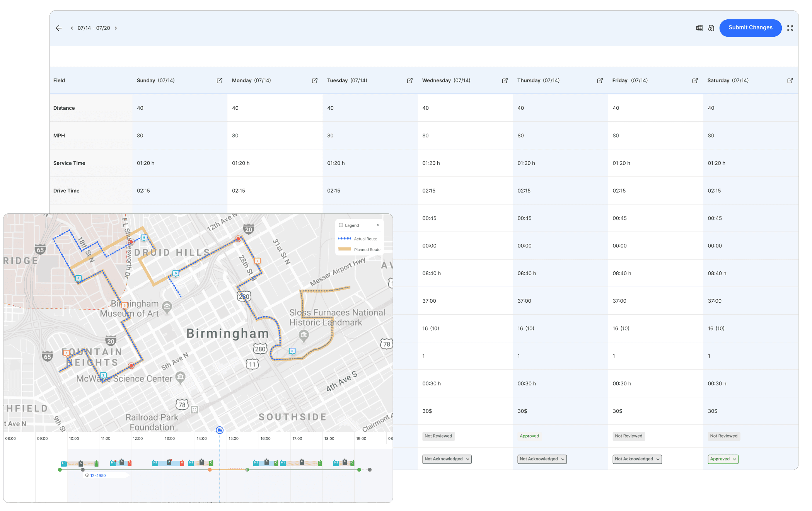Image resolution: width=812 pixels, height=511 pixels.
Task: Click McWane Science Center map pin
Action: [181, 378]
